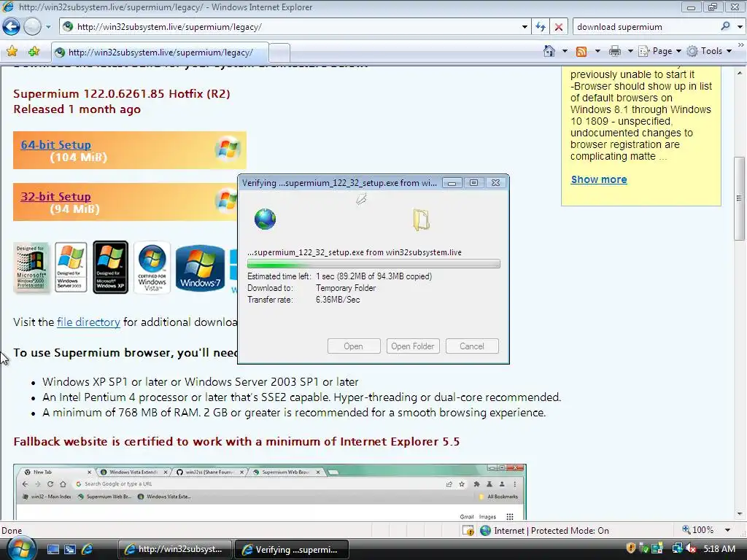Click the Windows 2000 Professional badge
747x560 pixels.
tap(31, 267)
